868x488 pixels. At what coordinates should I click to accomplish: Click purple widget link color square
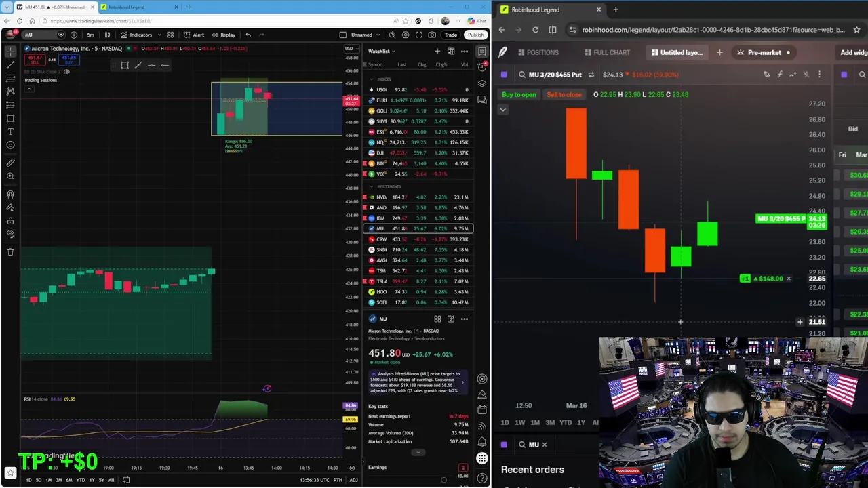coord(504,75)
